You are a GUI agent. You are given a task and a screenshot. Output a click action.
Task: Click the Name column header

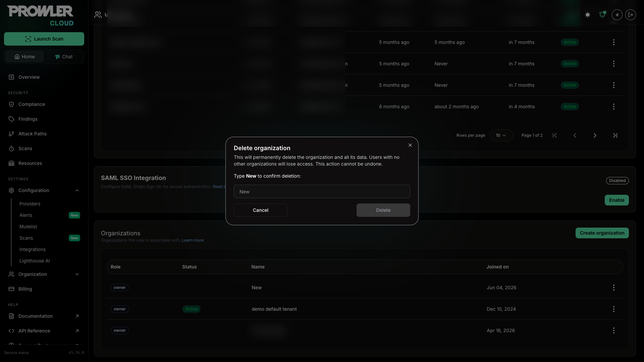coord(258,267)
